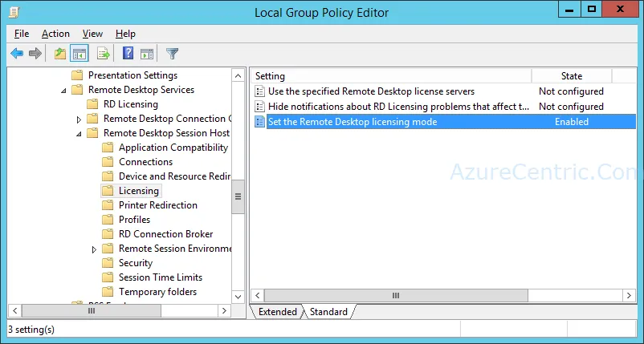Click the Up one level folder icon

click(60, 53)
